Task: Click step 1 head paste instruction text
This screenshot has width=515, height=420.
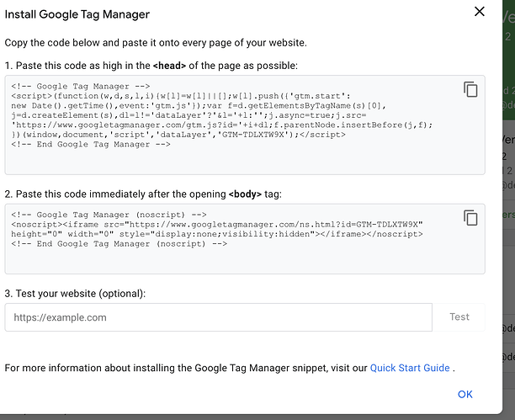Action: (x=151, y=66)
